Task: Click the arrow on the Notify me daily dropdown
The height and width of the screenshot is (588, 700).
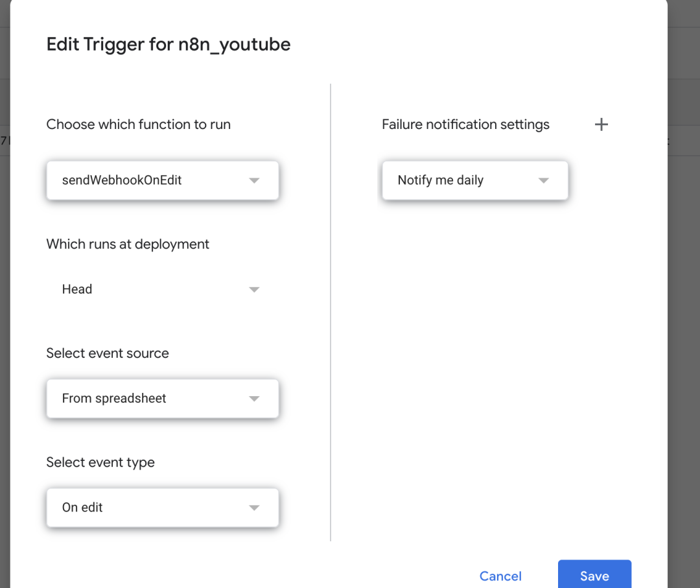Action: pos(544,180)
